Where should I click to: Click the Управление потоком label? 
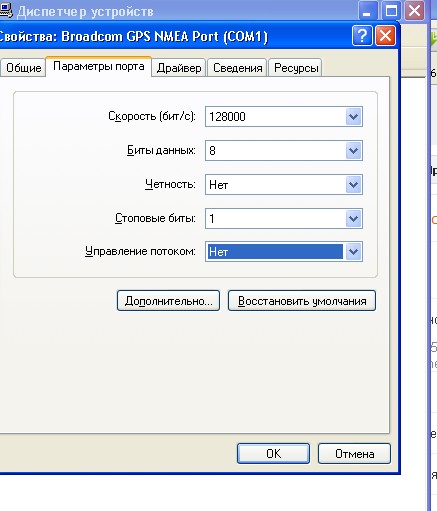140,251
